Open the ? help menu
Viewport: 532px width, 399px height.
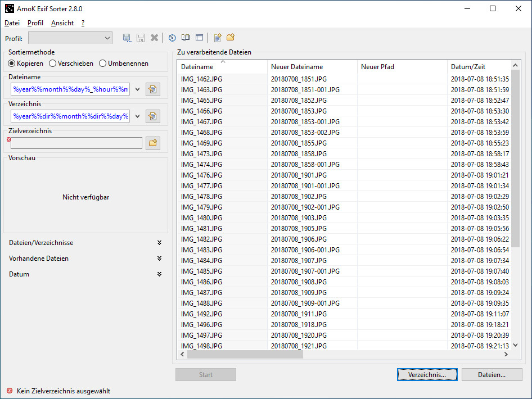(83, 23)
